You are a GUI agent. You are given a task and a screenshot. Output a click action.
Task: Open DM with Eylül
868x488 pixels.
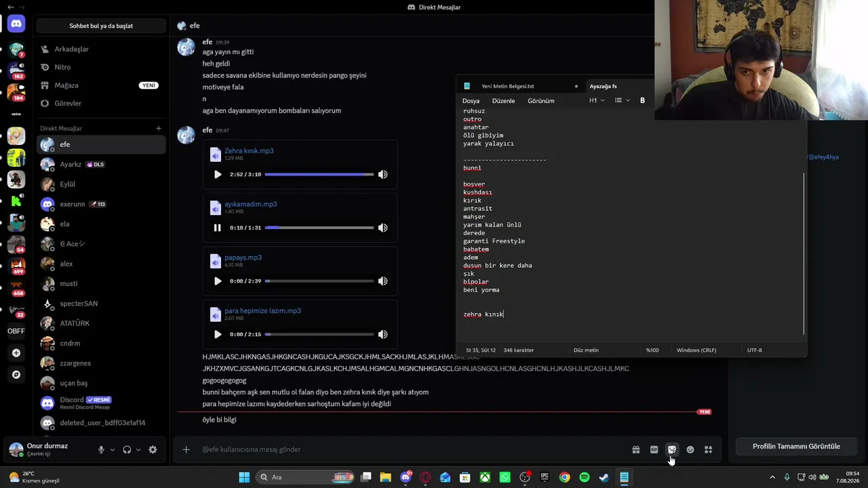pos(101,184)
